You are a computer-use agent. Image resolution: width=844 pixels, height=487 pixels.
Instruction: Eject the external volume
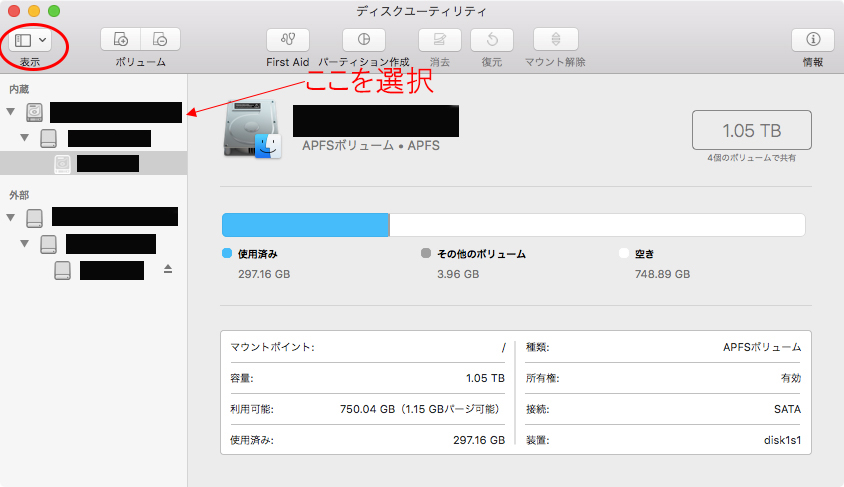click(x=168, y=269)
